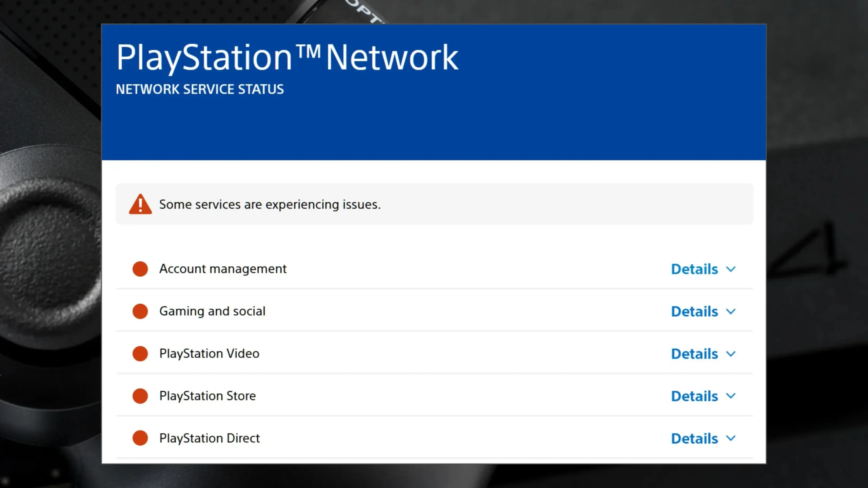Click the red status dot for PlayStation Direct
Screen dimensions: 868x488
pyautogui.click(x=140, y=438)
